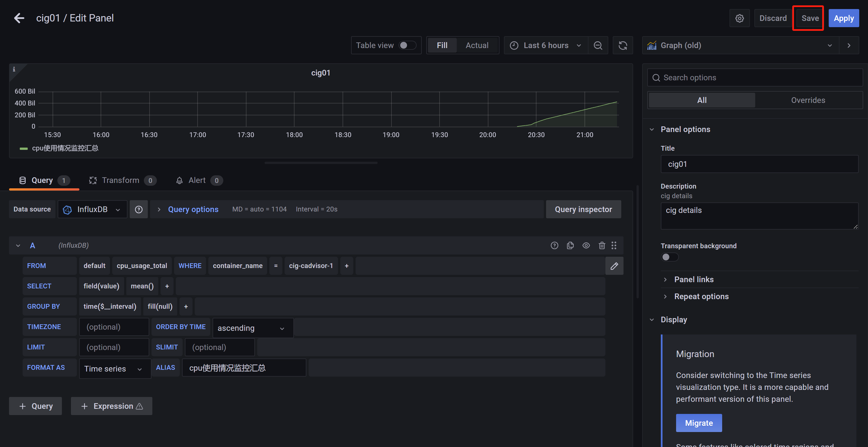868x447 pixels.
Task: Hide query A with the eye icon
Action: point(586,245)
